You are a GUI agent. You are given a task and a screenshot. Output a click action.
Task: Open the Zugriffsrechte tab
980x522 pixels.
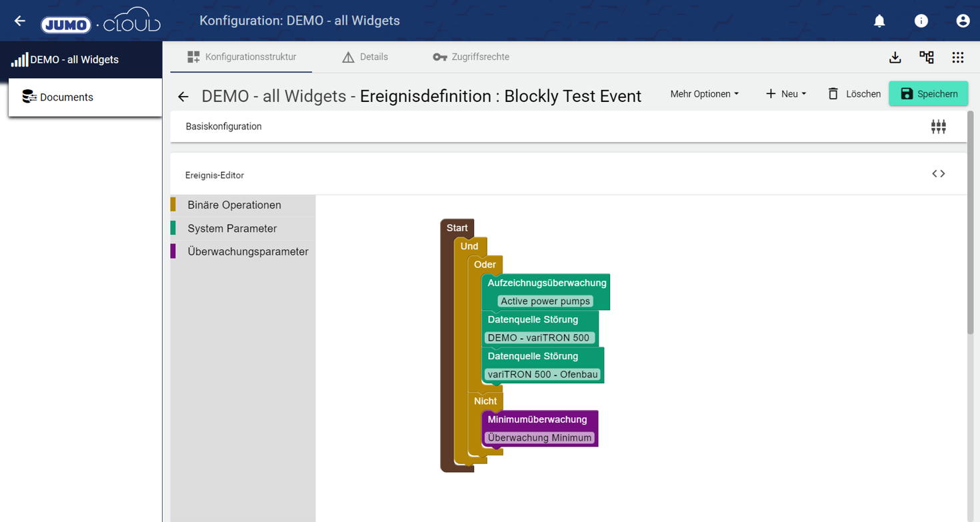point(471,57)
